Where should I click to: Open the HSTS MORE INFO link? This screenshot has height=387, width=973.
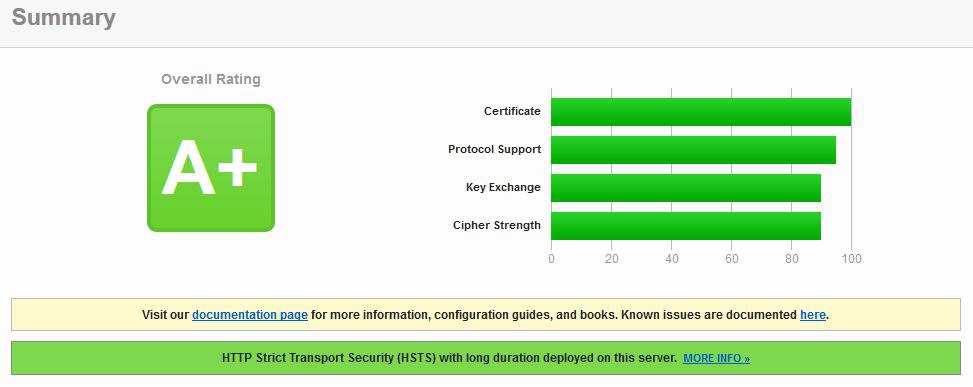[x=716, y=358]
